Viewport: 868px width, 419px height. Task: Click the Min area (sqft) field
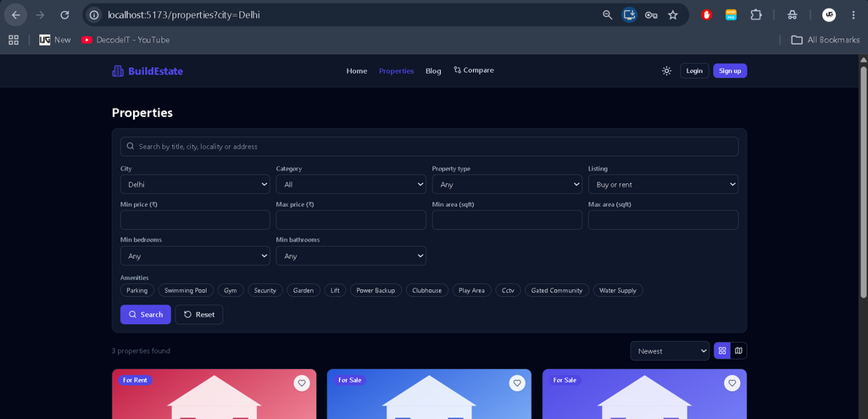point(507,220)
